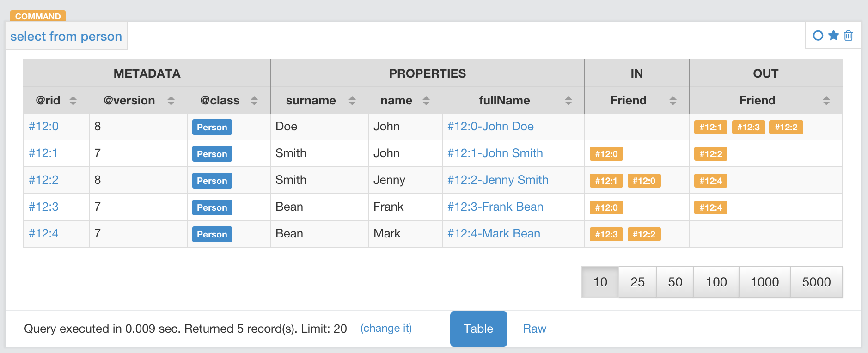Open the #12:2-Jenny Smith fullName link

click(498, 180)
